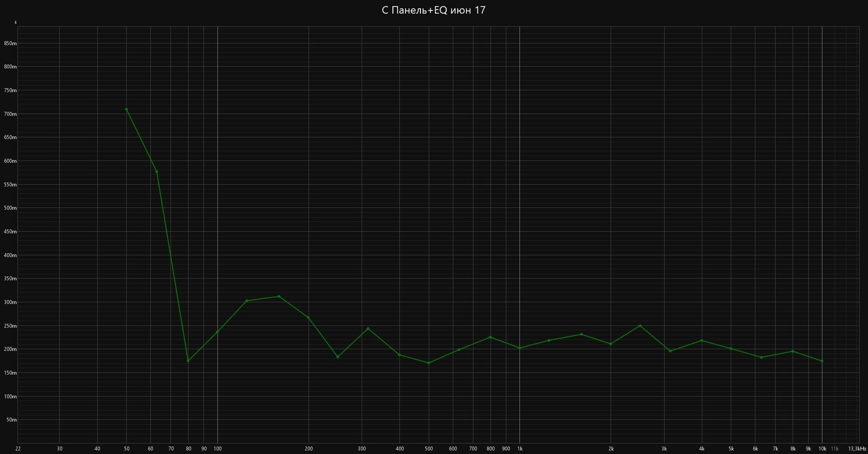Image resolution: width=868 pixels, height=454 pixels.
Task: Click the 50m label on the vertical axis
Action: click(12, 420)
